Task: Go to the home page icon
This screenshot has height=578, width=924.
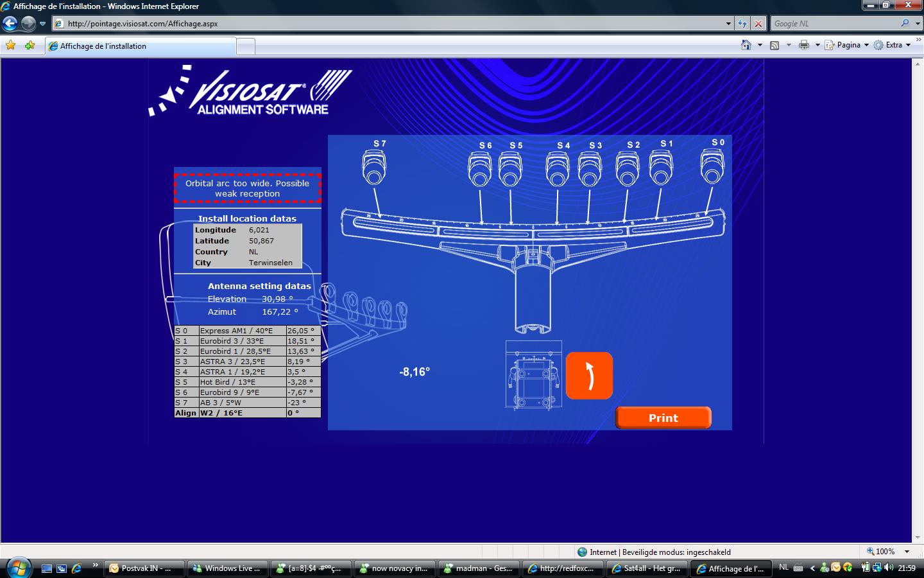Action: pos(746,45)
